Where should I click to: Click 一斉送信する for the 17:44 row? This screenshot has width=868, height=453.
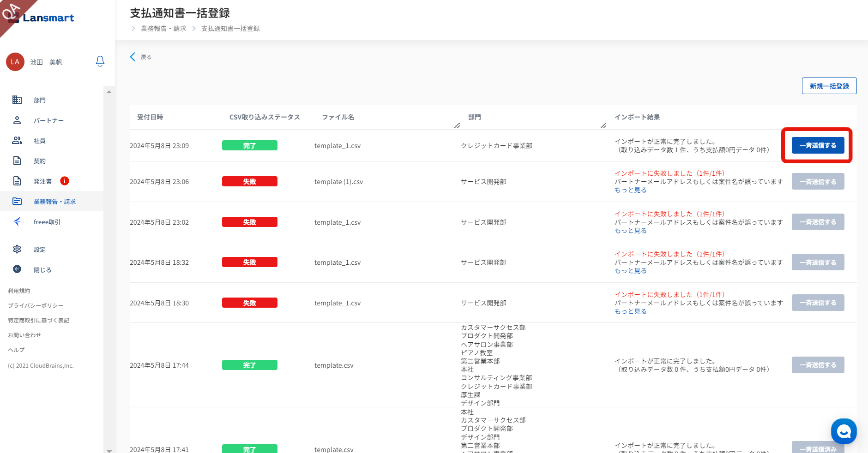(x=818, y=365)
